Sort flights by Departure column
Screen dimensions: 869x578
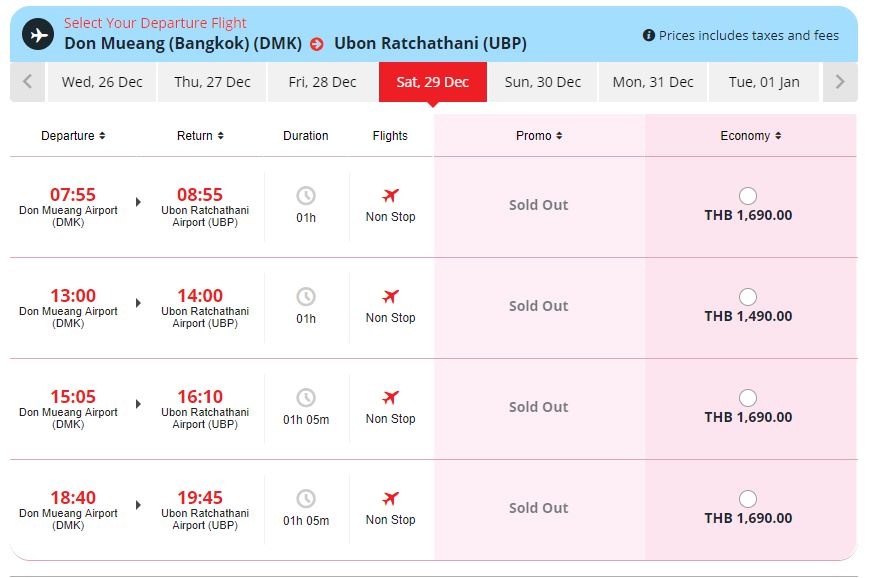[73, 136]
